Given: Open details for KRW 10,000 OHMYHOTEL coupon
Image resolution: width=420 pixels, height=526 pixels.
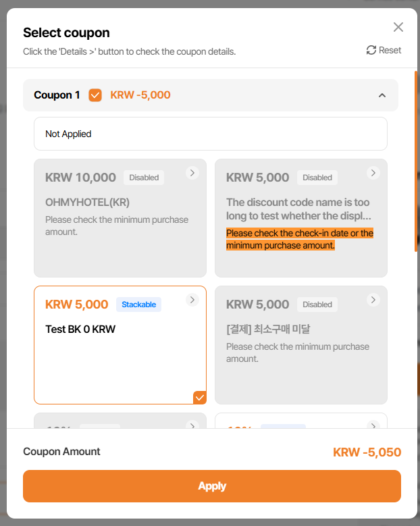Looking at the screenshot, I should click(x=192, y=173).
